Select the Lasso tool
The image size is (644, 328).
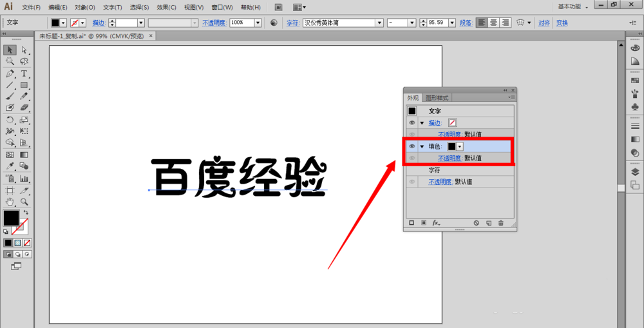24,61
